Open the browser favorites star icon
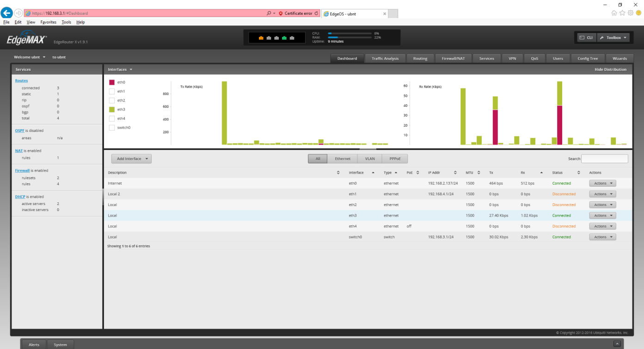 [x=622, y=13]
